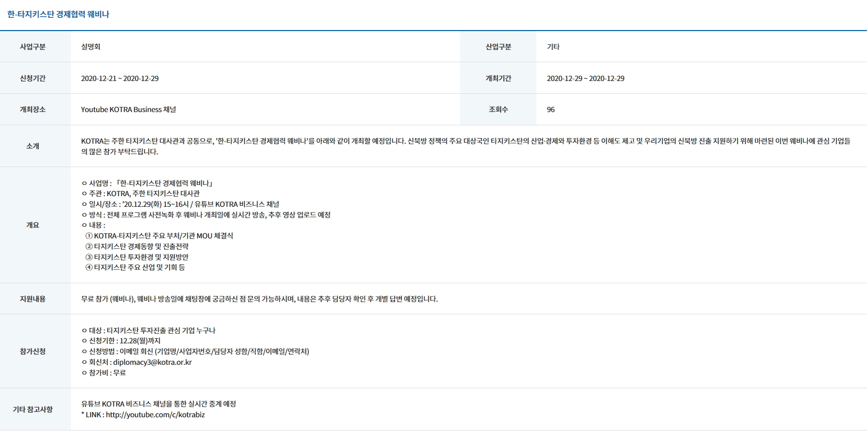
Task: Click the page title '한-타지키스탄 경제협력 웨비나'
Action: (x=58, y=14)
